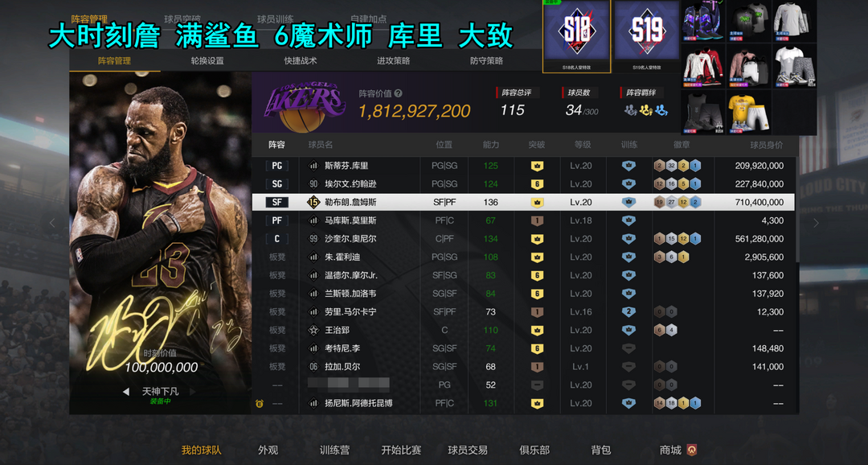Select next card skin after 天神下凡
The height and width of the screenshot is (465, 868).
pyautogui.click(x=193, y=392)
